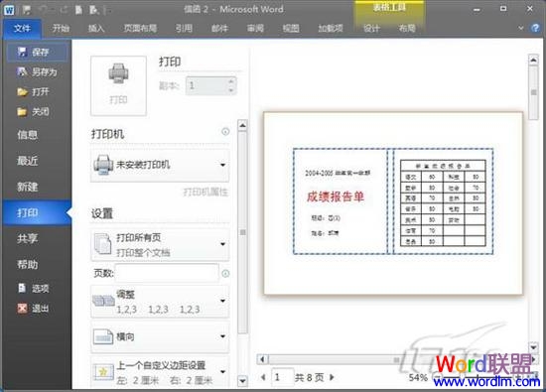This screenshot has height=392, width=546.
Task: Select 信息 in the backstage menu
Action: (28, 135)
